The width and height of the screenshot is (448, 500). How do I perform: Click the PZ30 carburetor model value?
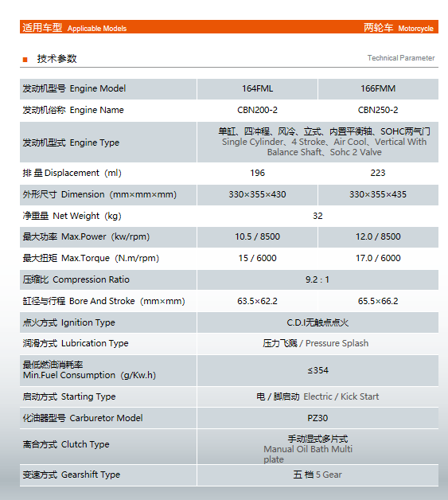(x=317, y=418)
